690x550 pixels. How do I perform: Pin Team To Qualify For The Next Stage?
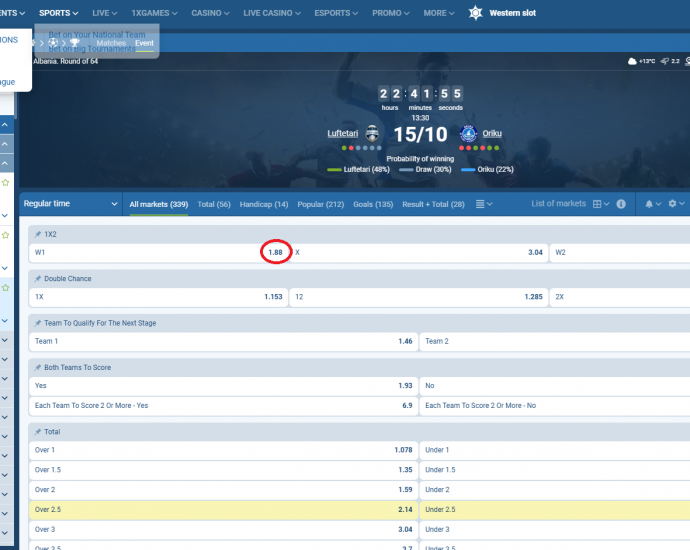[38, 323]
